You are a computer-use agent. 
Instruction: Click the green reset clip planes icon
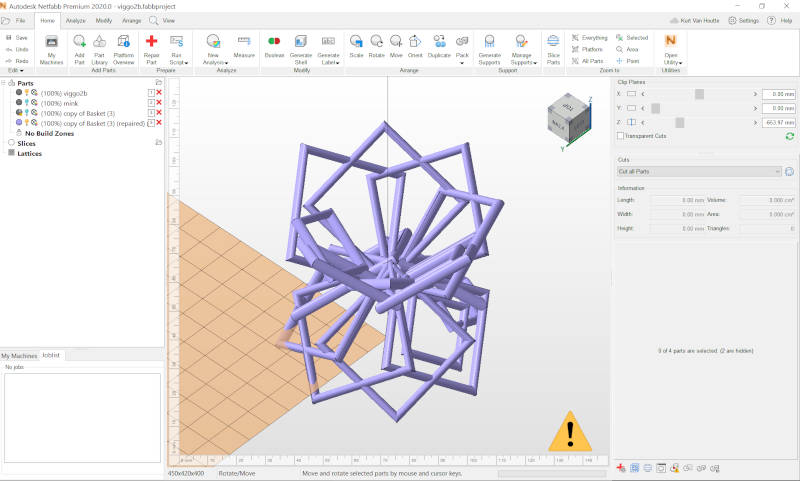[790, 136]
